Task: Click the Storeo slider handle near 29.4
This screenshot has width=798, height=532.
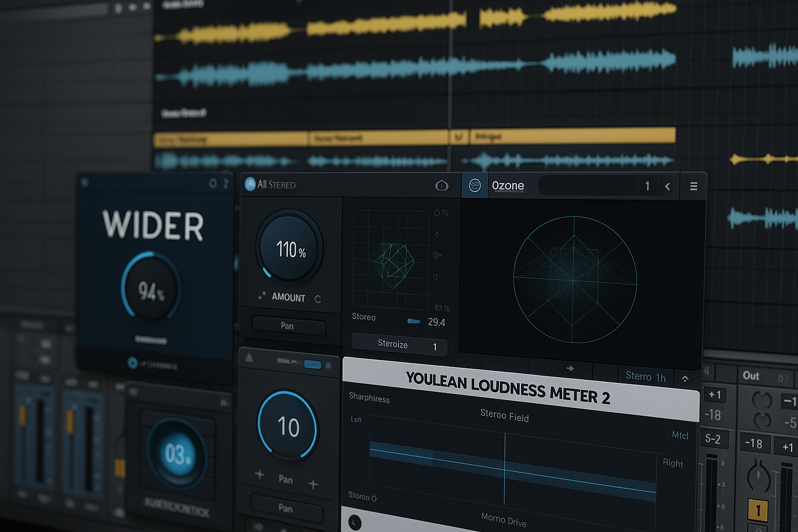Action: 414,322
